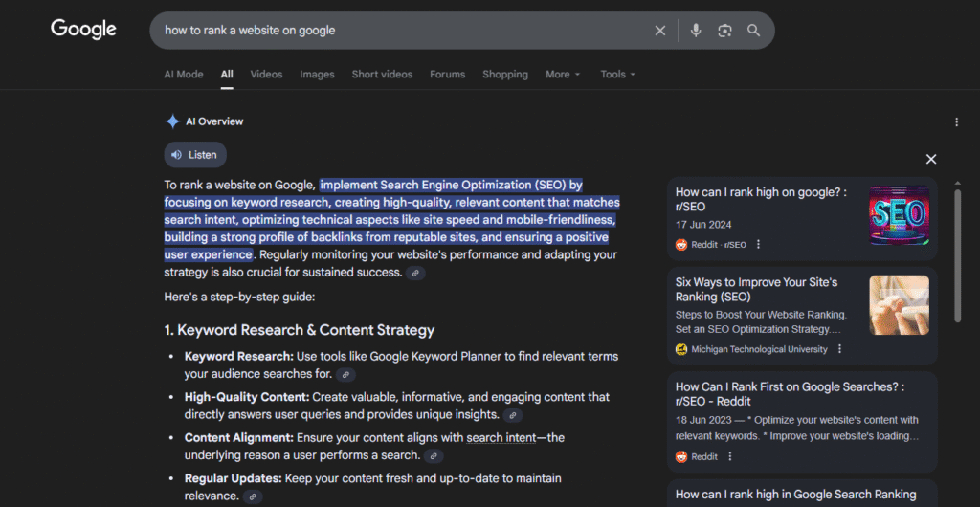Click 'Here's a step-by-step guide:' text
The image size is (980, 507).
(x=239, y=297)
